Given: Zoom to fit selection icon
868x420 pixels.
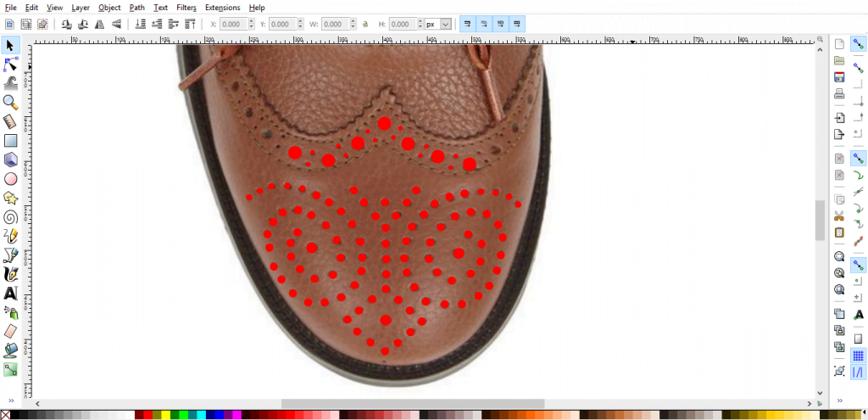Looking at the screenshot, I should 840,256.
